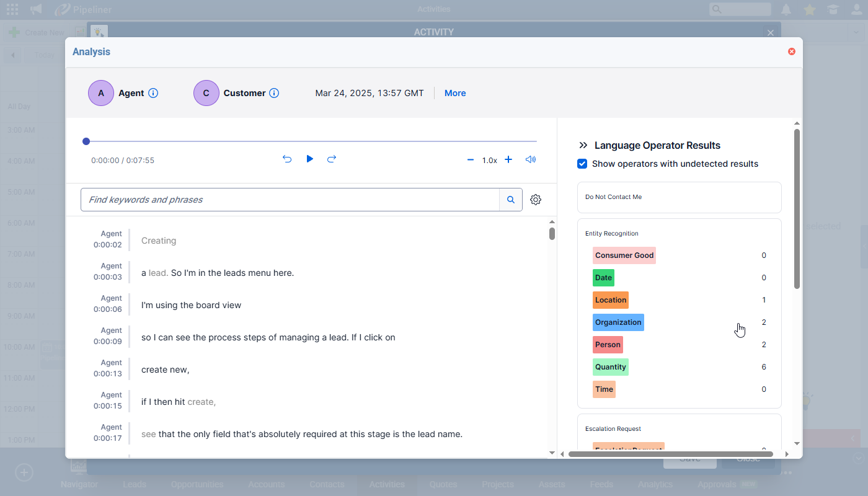Open the More call details link

[455, 93]
